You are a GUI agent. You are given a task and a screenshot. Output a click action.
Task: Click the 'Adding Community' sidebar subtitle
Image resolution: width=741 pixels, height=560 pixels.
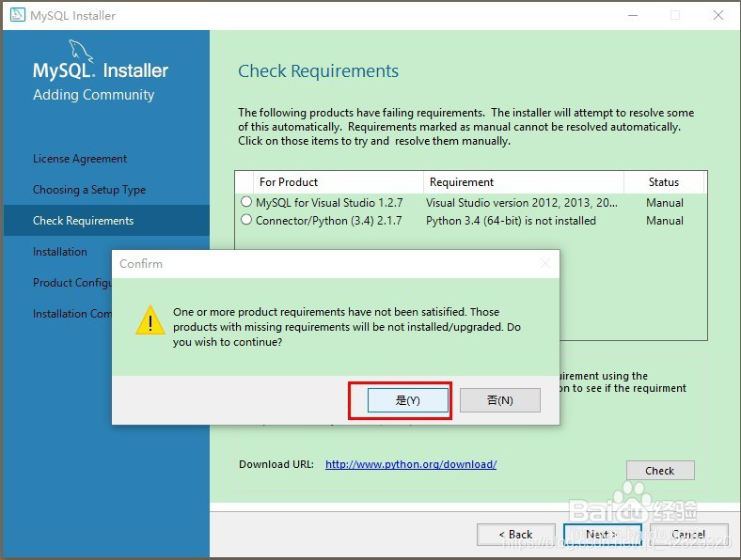(x=94, y=95)
